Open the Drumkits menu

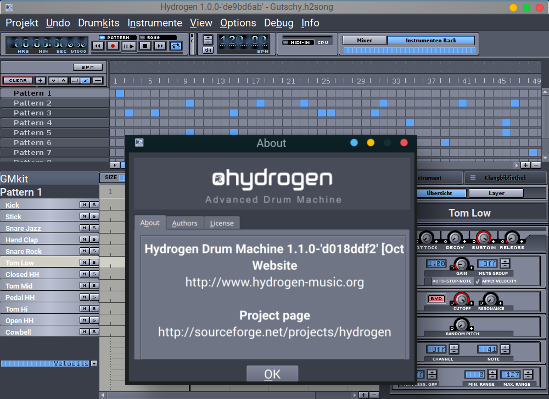(99, 23)
